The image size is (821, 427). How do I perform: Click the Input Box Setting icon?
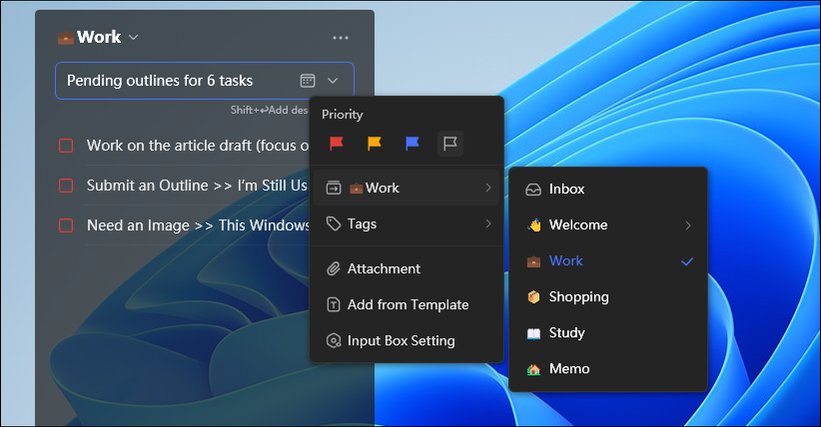[334, 341]
